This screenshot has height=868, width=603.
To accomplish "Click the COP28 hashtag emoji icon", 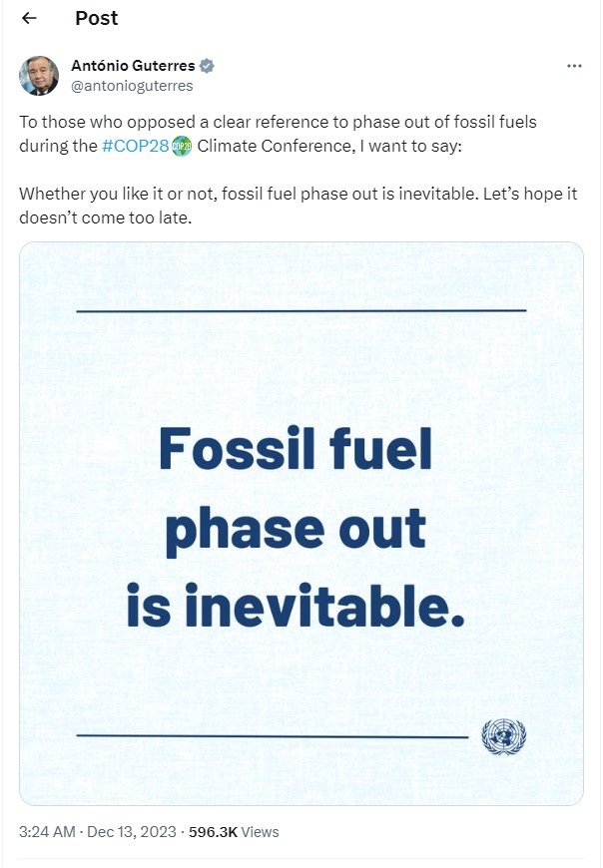I will click(181, 147).
